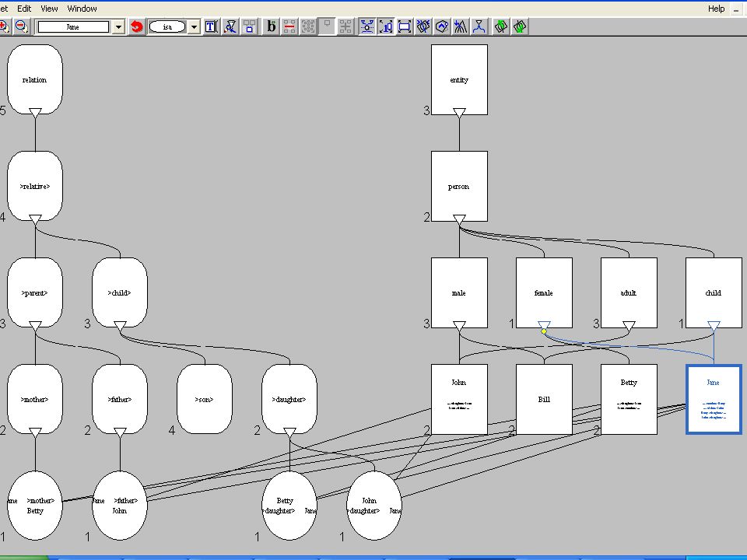Image resolution: width=747 pixels, height=560 pixels.
Task: Minimize the document window
Action: coord(736,9)
